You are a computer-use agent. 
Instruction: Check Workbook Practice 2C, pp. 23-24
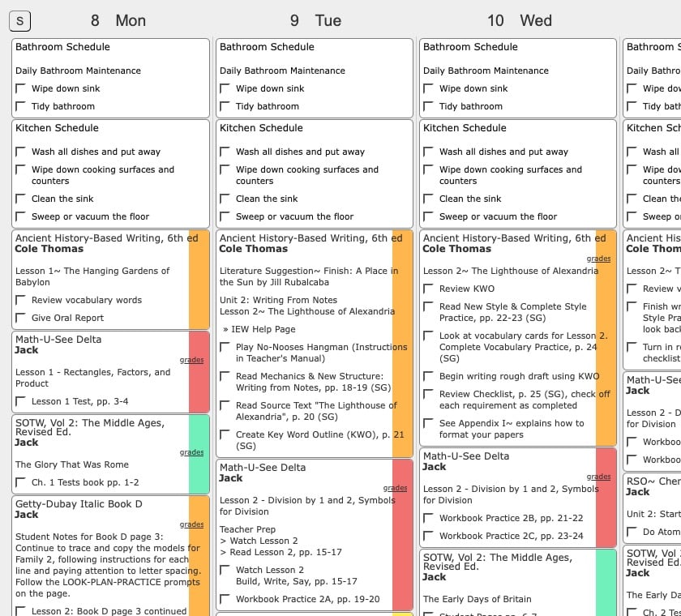428,536
